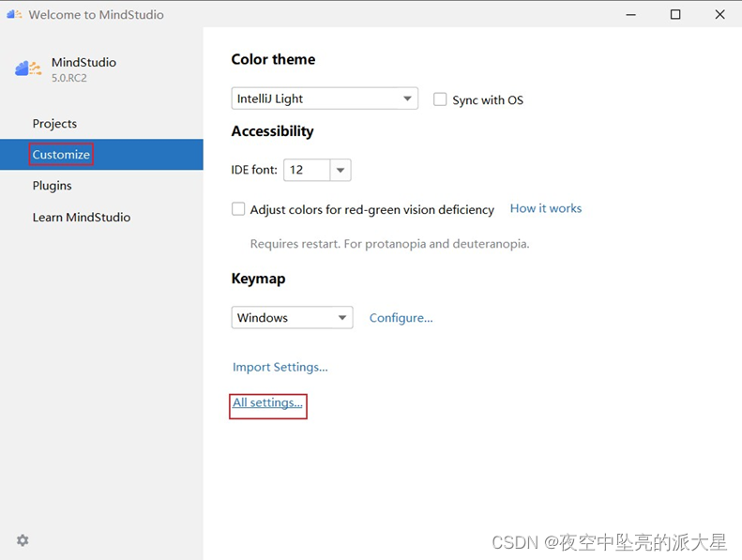Click the Color theme heading
This screenshot has height=560, width=742.
pos(273,59)
